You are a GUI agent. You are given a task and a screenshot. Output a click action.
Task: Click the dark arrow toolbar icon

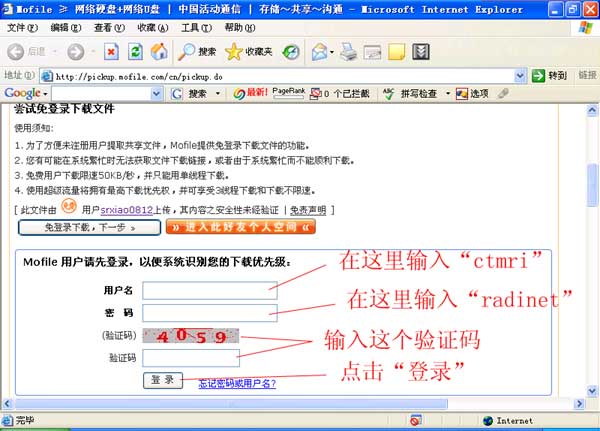click(x=421, y=52)
